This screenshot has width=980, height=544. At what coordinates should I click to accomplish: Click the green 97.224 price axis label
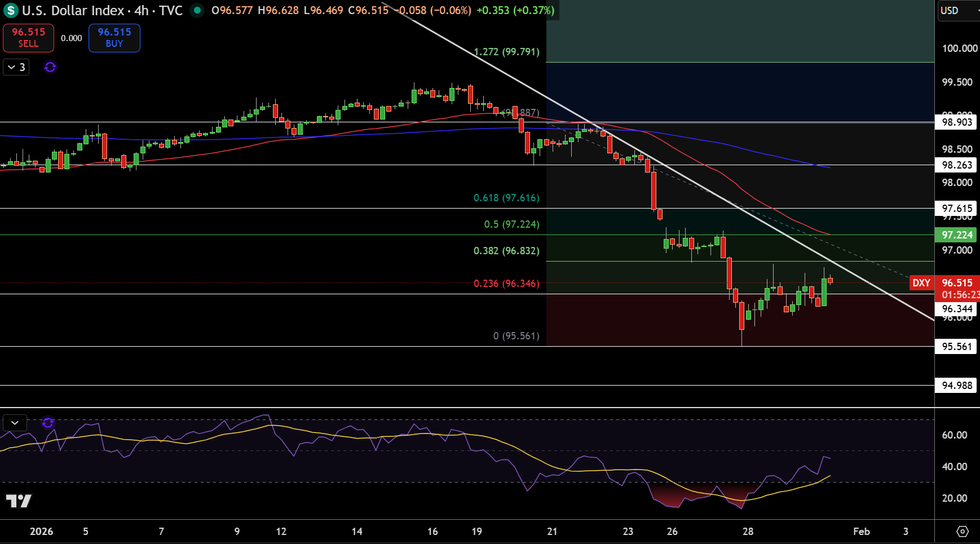pos(957,235)
